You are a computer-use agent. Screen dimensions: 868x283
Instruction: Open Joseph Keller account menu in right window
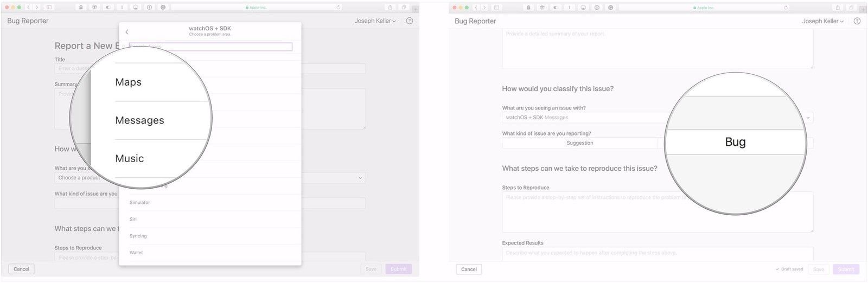pos(822,21)
